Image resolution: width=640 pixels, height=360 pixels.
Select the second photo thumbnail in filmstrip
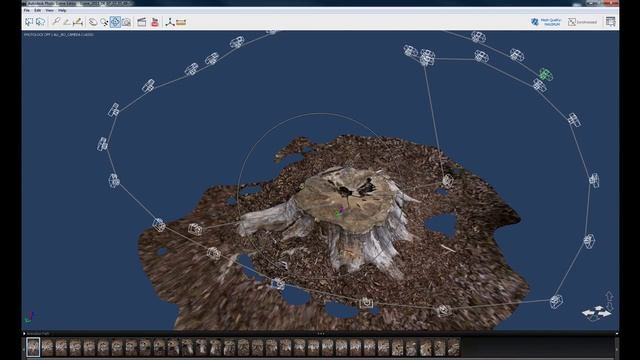pyautogui.click(x=47, y=347)
